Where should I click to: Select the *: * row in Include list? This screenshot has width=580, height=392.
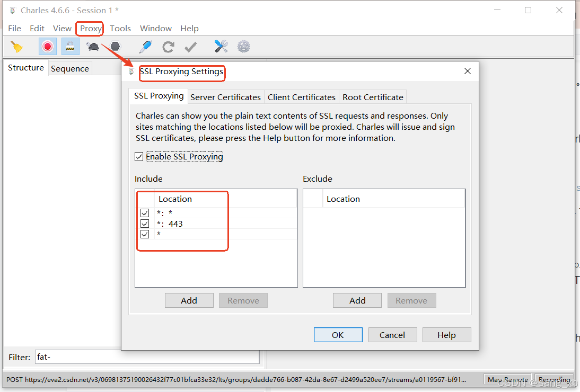[x=216, y=213]
